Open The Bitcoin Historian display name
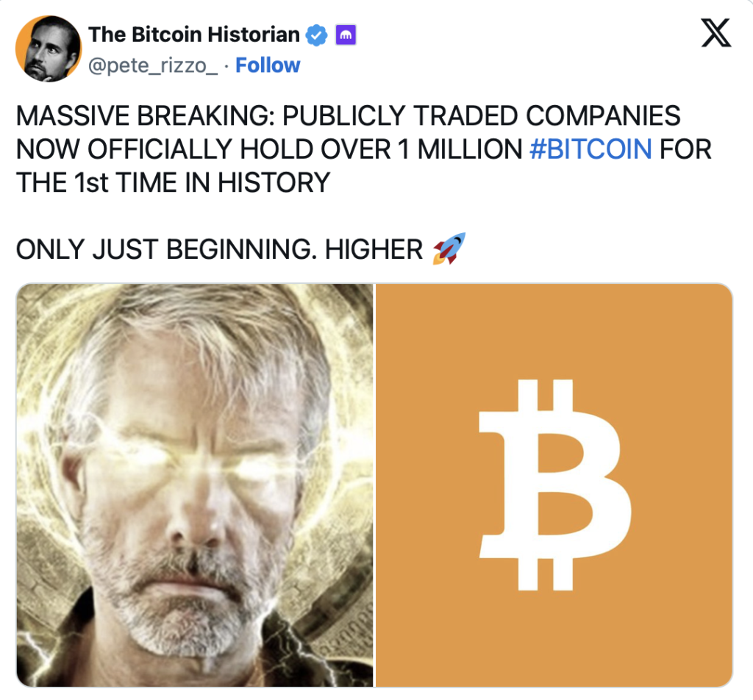The height and width of the screenshot is (700, 753). [x=194, y=35]
